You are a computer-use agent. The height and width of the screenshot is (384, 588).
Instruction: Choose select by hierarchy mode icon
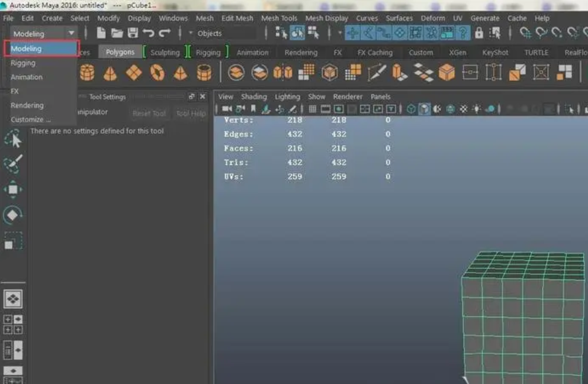tap(281, 33)
